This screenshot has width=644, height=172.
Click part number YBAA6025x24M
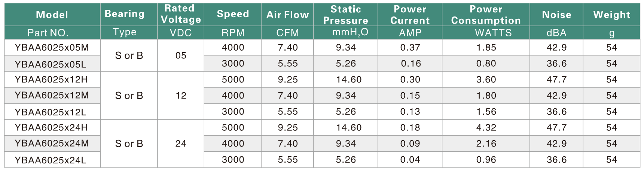coord(52,144)
